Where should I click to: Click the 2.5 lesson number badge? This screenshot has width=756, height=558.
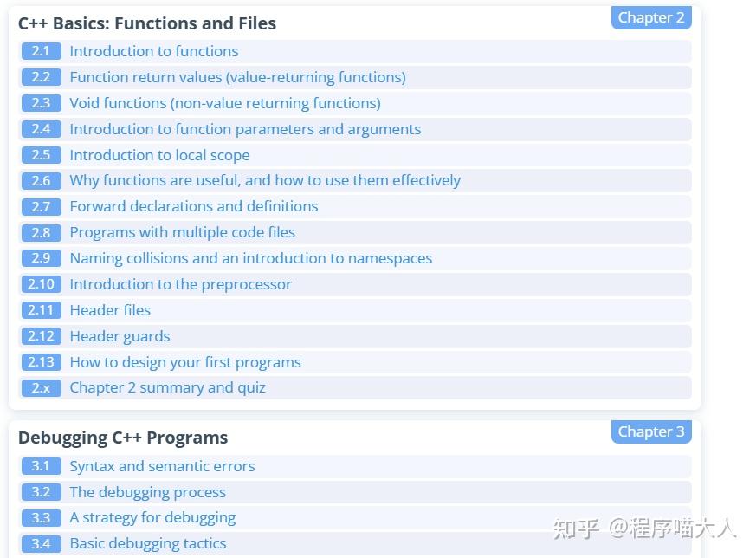pyautogui.click(x=41, y=155)
